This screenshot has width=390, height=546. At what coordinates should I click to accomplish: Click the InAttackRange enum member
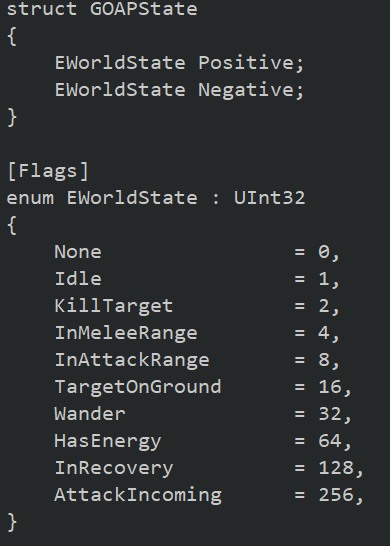coord(132,360)
